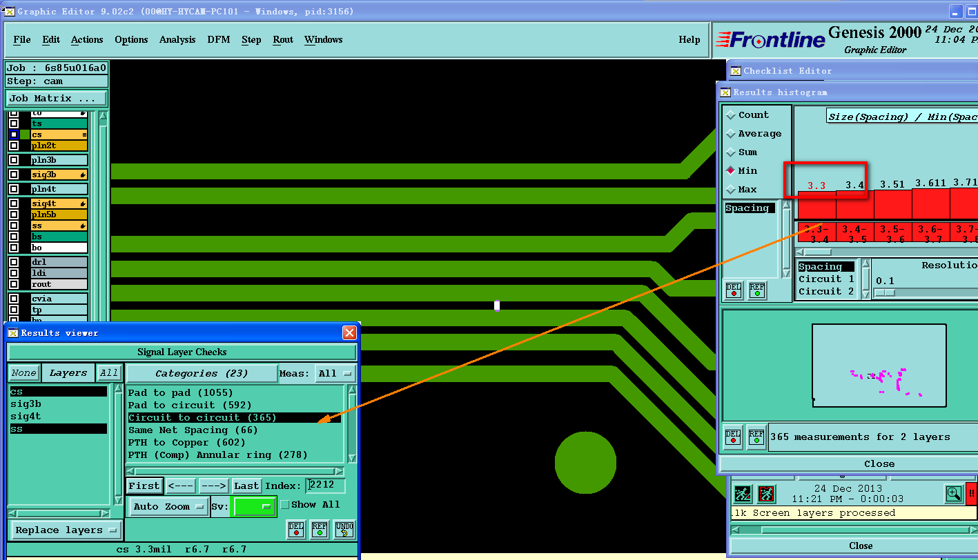Click Checklist Editor window title icon
This screenshot has width=978, height=560.
tap(736, 70)
